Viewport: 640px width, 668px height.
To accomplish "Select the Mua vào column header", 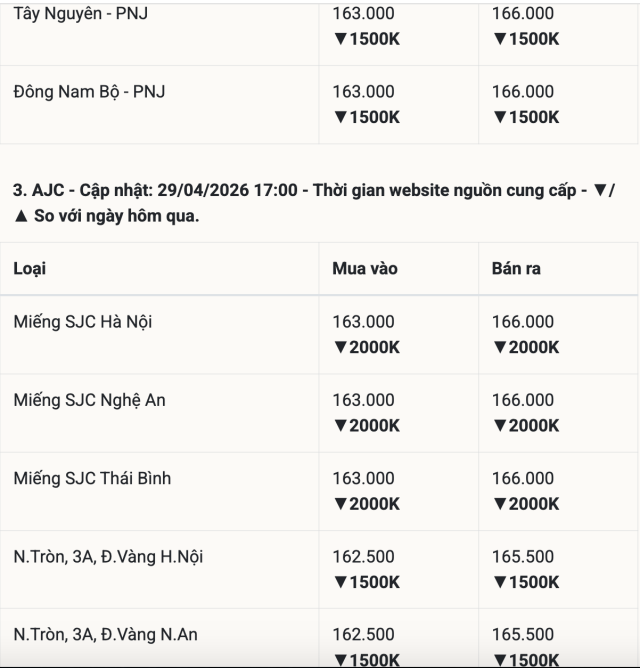I will [365, 269].
